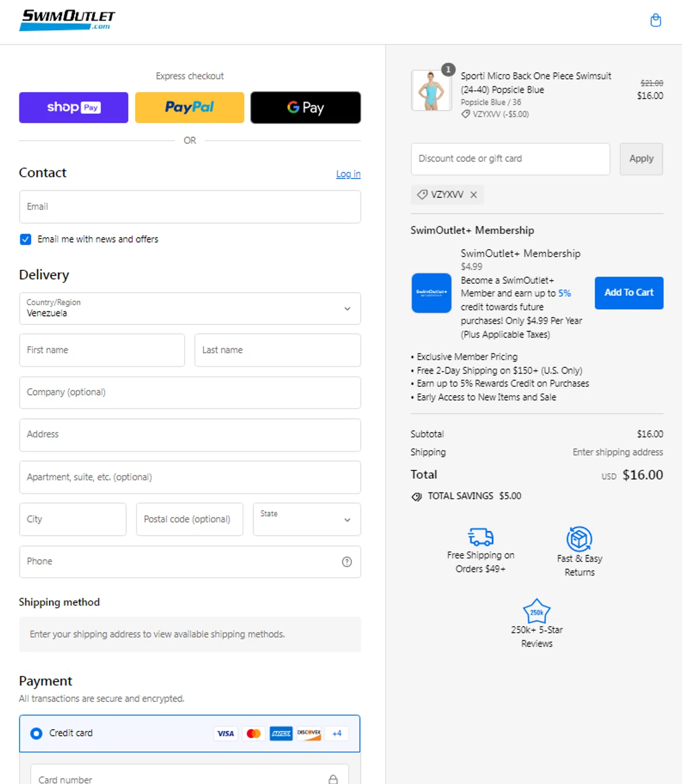Viewport: 682px width, 784px height.
Task: Open the shopping bag cart icon
Action: [655, 20]
